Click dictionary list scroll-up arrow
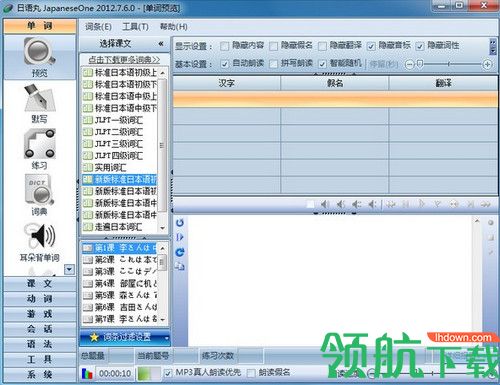Viewport: 500px width, 385px height. point(163,73)
